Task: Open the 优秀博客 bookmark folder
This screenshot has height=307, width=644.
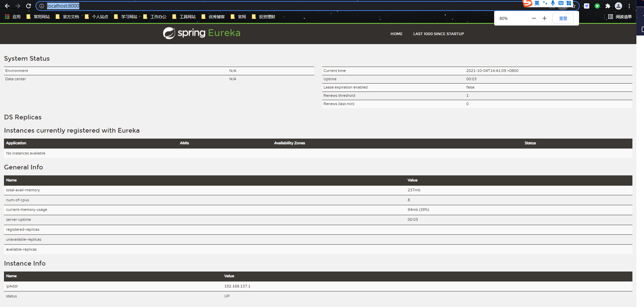Action: 213,17
